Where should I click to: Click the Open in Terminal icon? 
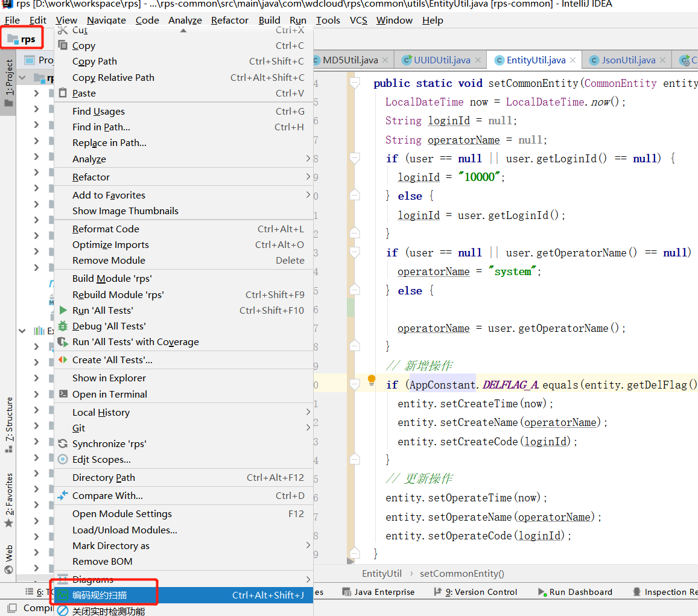click(63, 394)
